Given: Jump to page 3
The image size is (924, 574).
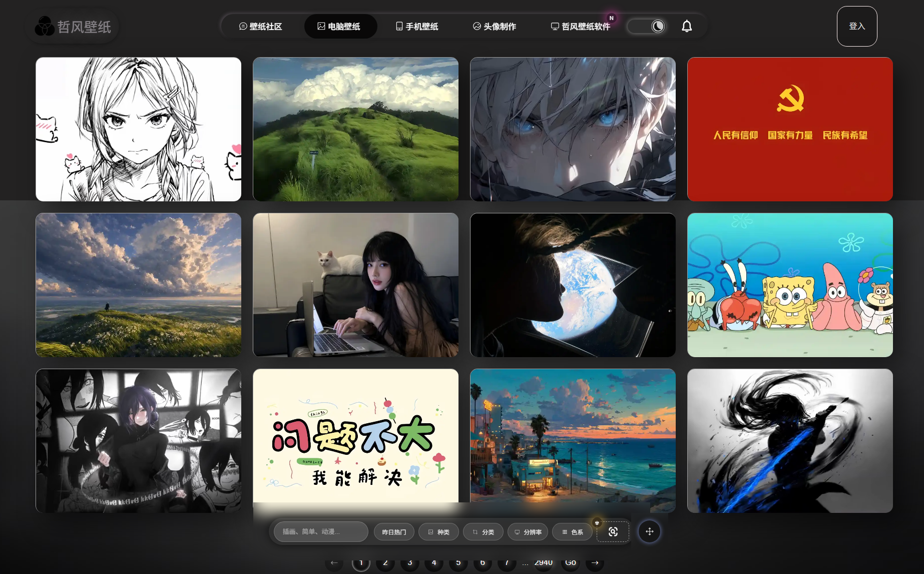Looking at the screenshot, I should (x=410, y=563).
